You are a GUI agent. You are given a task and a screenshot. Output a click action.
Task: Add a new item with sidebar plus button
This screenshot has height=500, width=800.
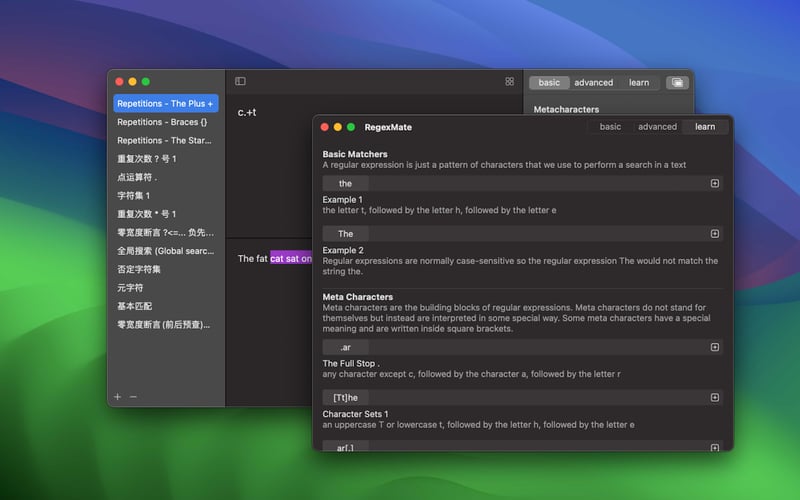click(x=117, y=396)
